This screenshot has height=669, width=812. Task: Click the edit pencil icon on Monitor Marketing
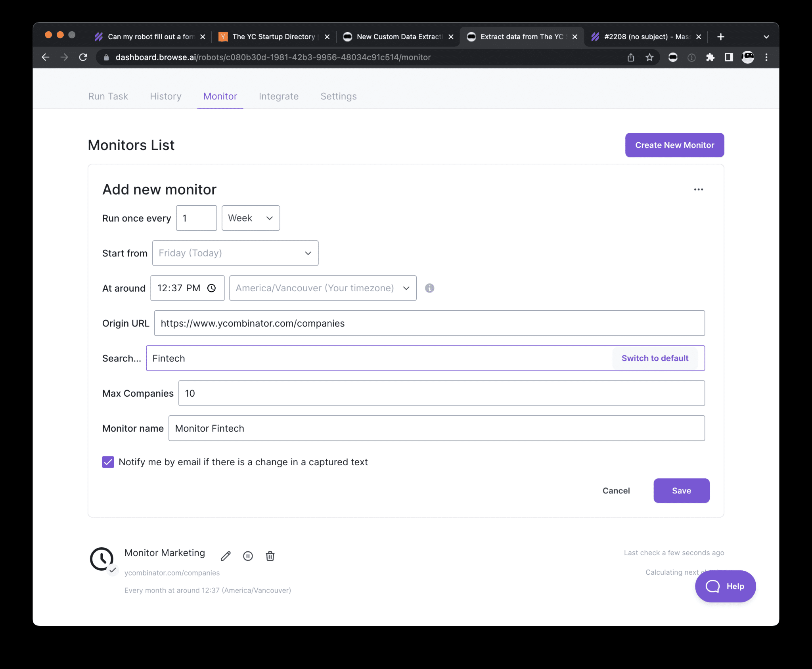tap(226, 556)
